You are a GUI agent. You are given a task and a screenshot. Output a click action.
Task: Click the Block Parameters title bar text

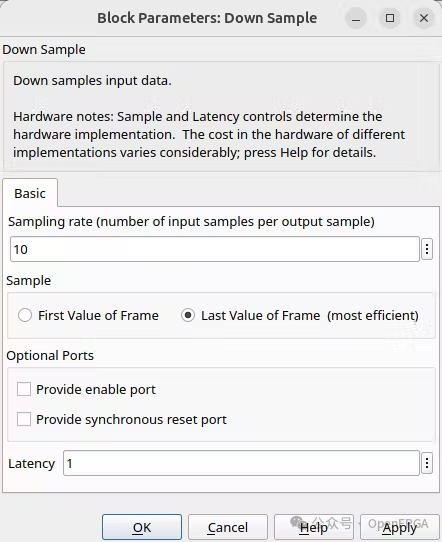207,18
